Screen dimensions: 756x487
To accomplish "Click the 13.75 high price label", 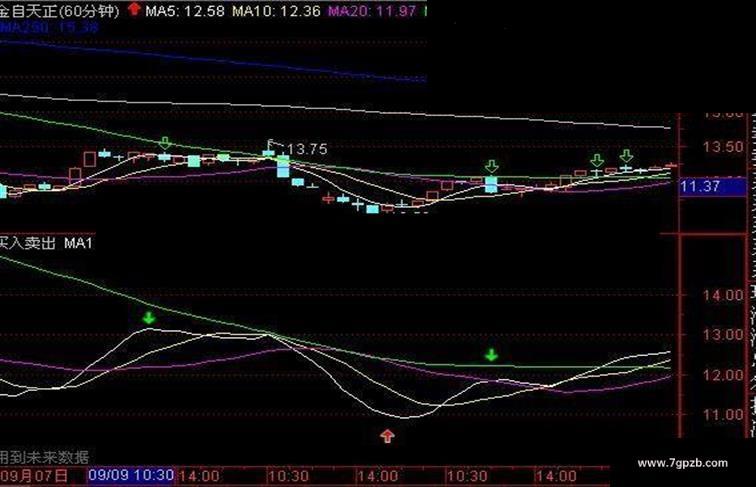I will pyautogui.click(x=307, y=149).
